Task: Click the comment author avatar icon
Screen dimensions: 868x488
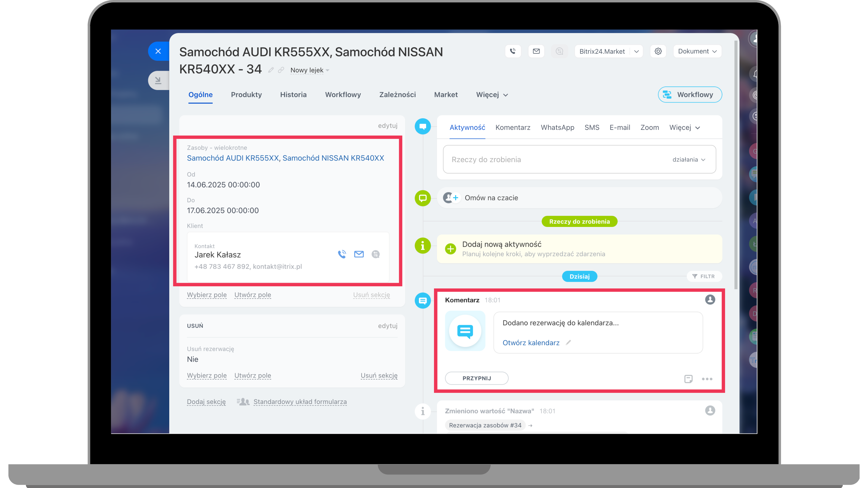Action: click(710, 299)
